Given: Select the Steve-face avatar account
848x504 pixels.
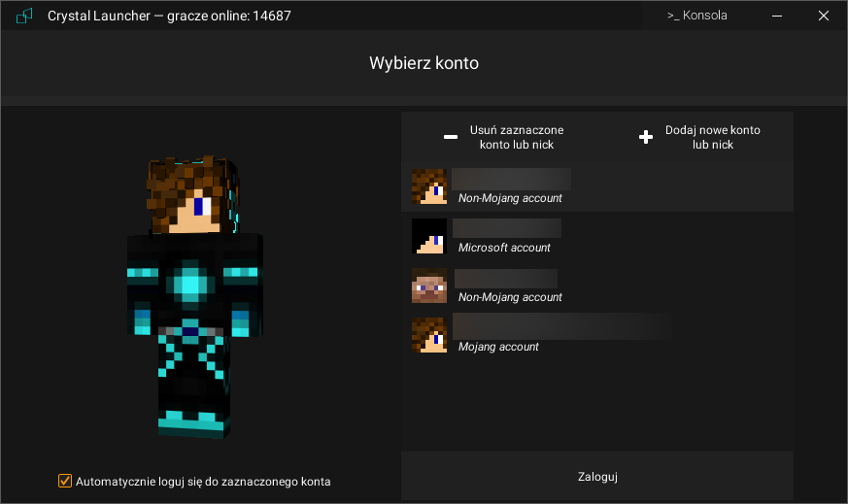Looking at the screenshot, I should click(x=429, y=286).
